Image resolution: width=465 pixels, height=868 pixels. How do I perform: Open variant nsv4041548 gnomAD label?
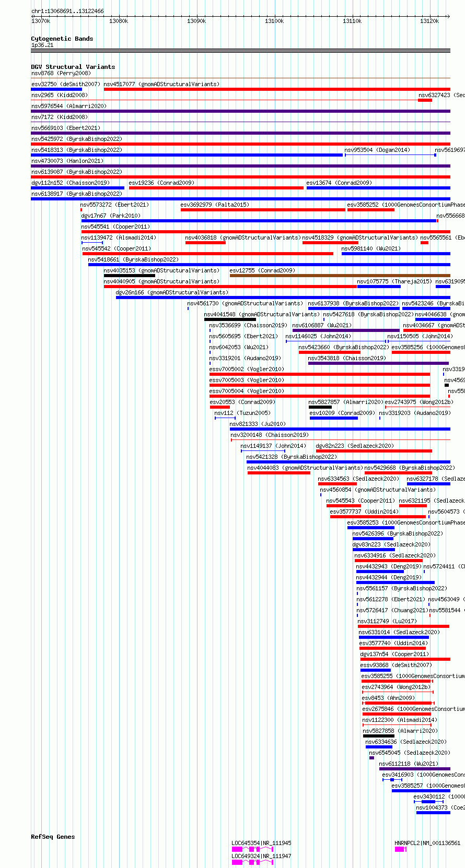tap(262, 314)
